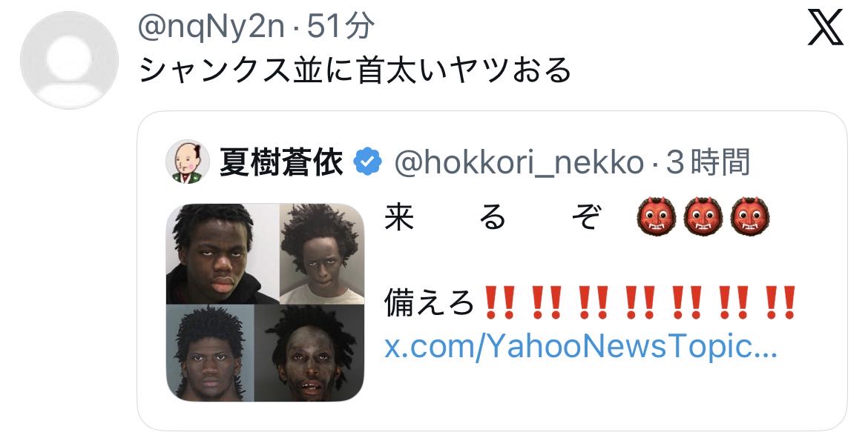Open the top-right photo in collage
868x438 pixels.
coord(322,254)
